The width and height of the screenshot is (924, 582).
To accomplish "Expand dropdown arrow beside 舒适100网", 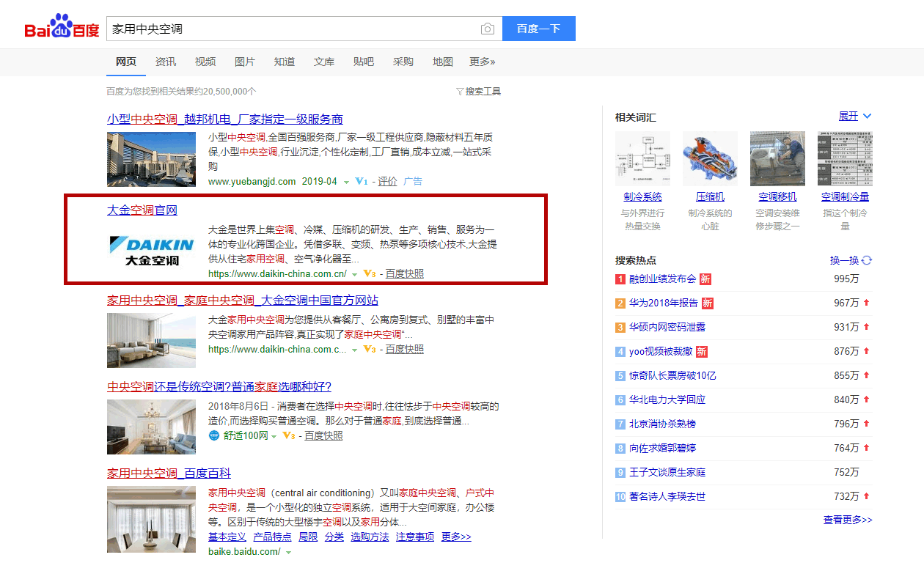I will (274, 436).
